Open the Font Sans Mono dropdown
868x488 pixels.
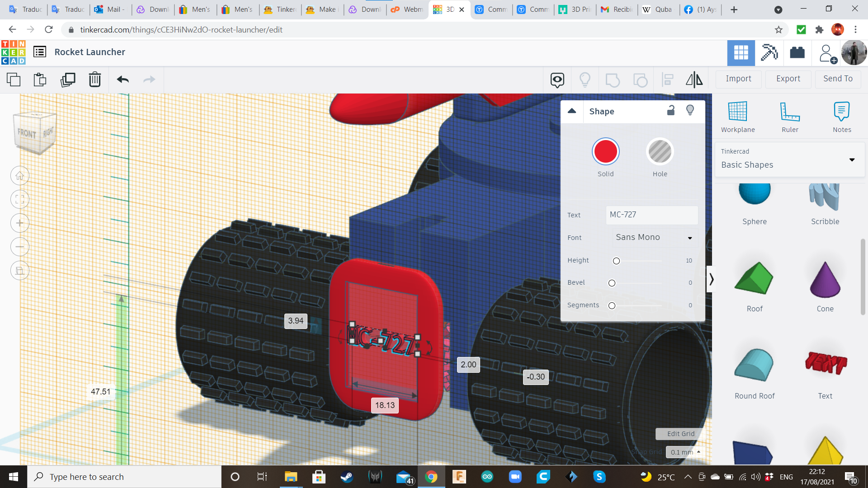tap(654, 238)
